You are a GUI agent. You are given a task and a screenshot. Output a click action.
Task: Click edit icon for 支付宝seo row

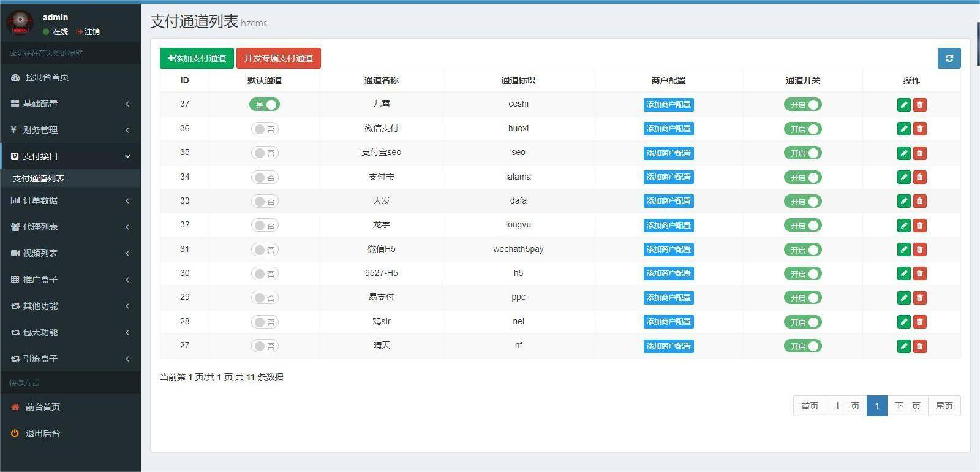[903, 153]
